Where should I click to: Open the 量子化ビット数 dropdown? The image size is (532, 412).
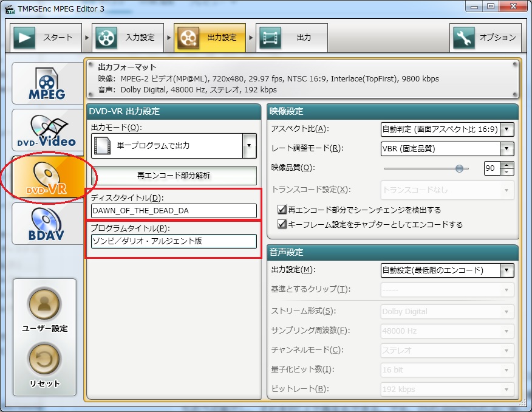(448, 370)
